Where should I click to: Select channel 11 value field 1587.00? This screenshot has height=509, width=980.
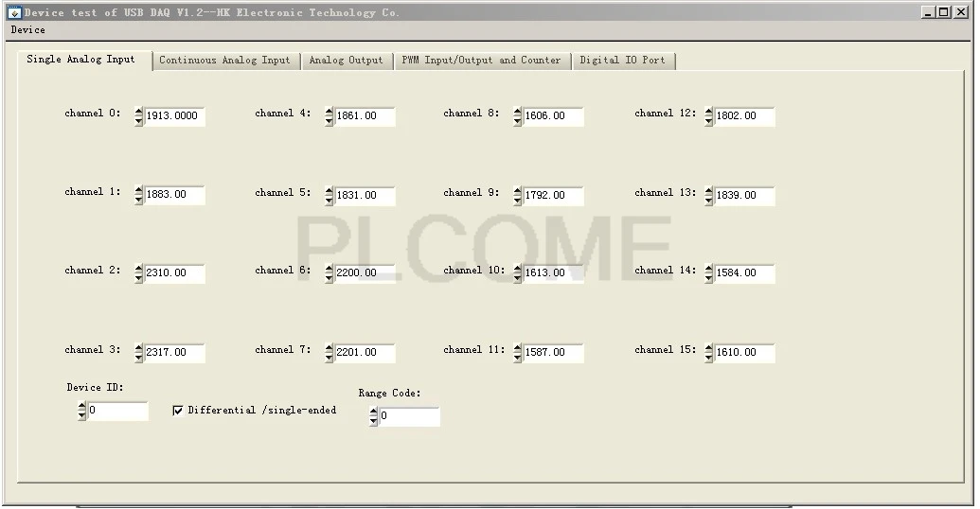point(554,352)
